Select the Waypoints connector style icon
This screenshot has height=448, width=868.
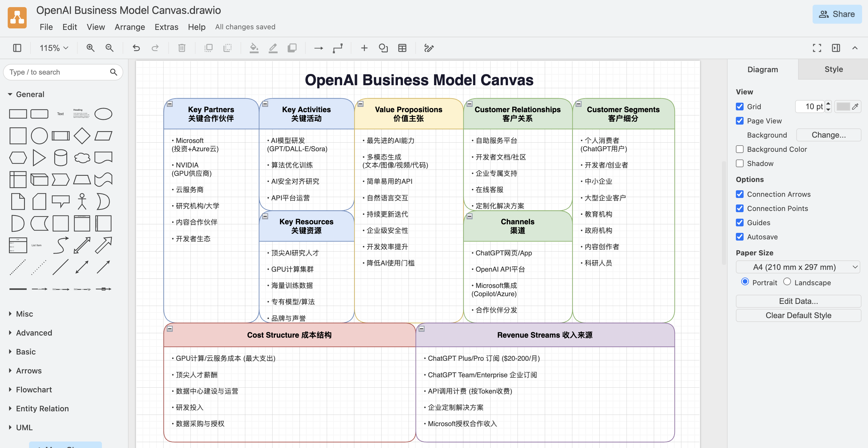[338, 48]
